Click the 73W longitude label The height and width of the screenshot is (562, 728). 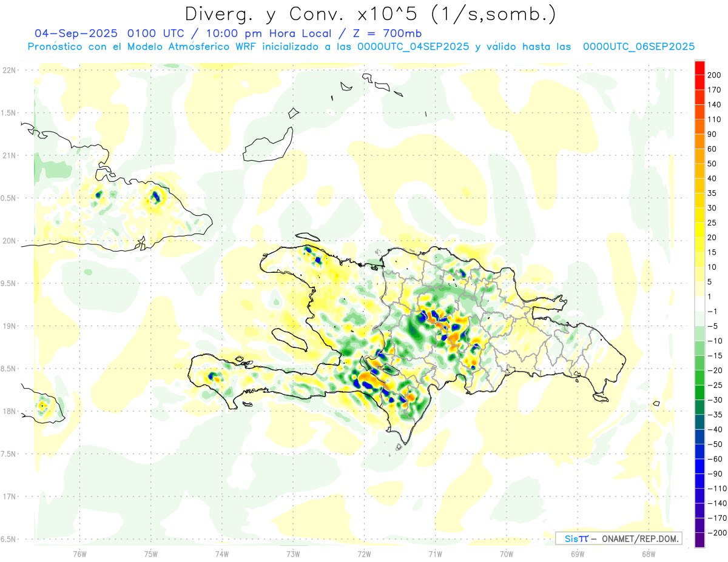point(293,554)
